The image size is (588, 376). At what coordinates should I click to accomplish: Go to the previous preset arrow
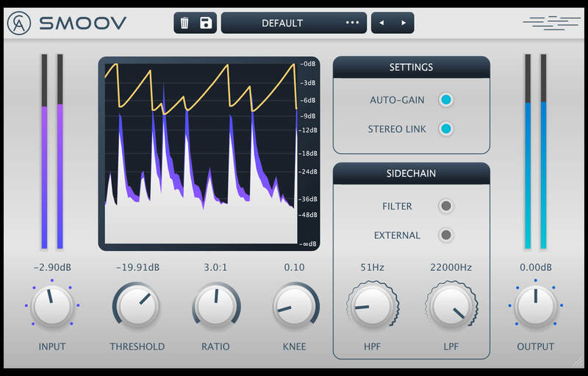(x=381, y=23)
